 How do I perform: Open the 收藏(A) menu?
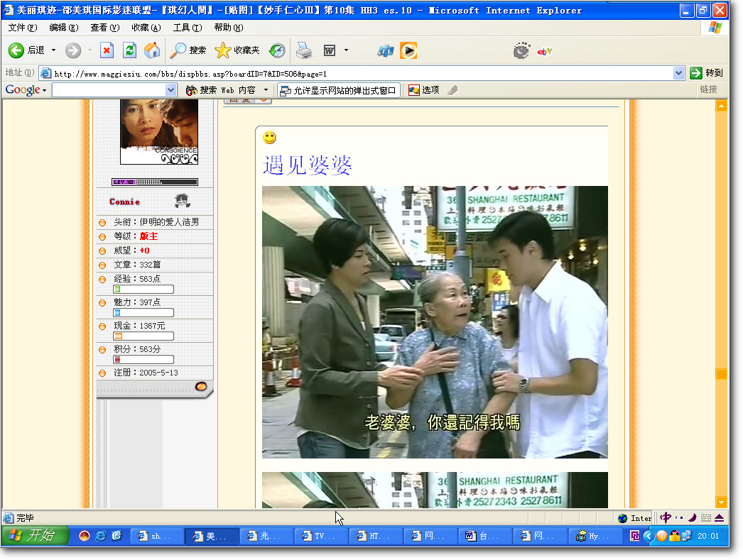[146, 28]
